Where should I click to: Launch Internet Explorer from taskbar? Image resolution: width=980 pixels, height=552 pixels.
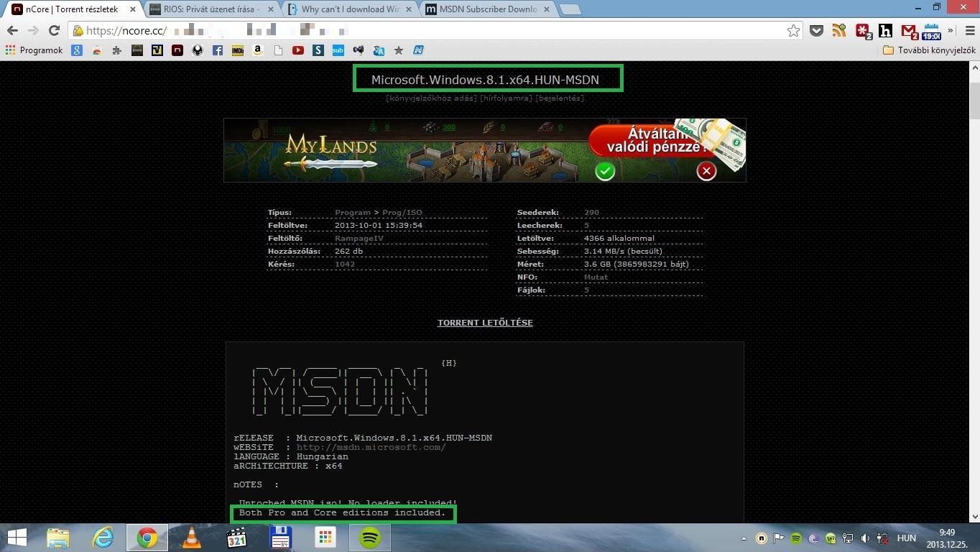[x=103, y=538]
